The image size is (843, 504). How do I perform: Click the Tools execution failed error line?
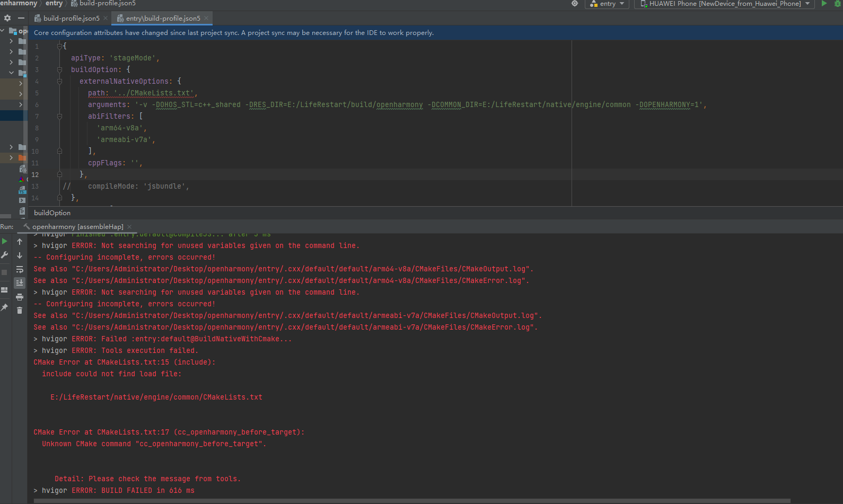click(x=116, y=350)
